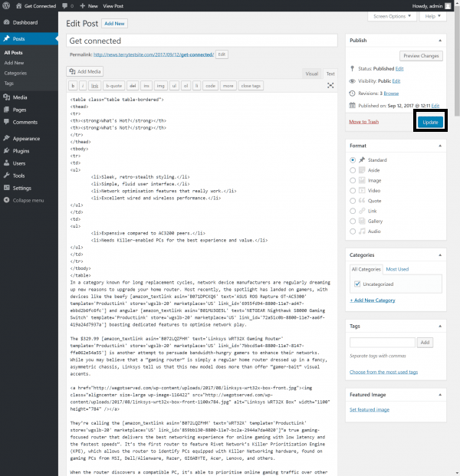Click the link quicktag button
The width and height of the screenshot is (460, 476).
pos(95,86)
